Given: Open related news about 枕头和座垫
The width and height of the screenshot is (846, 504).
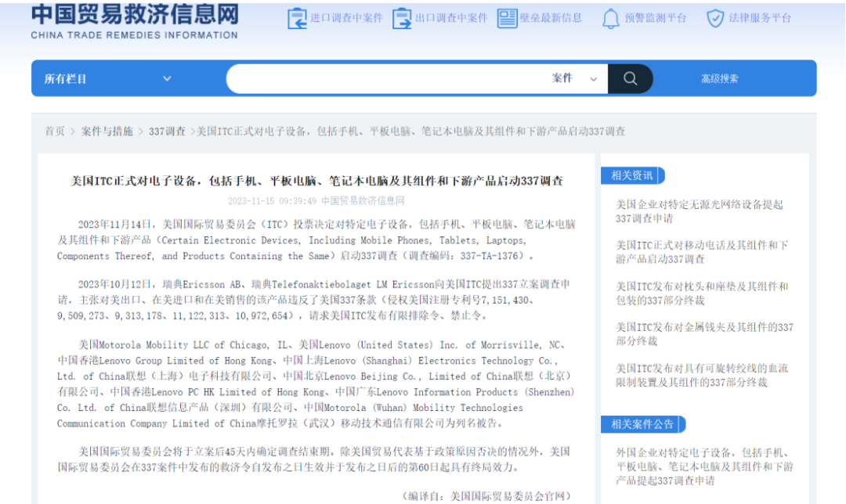Looking at the screenshot, I should (x=702, y=293).
